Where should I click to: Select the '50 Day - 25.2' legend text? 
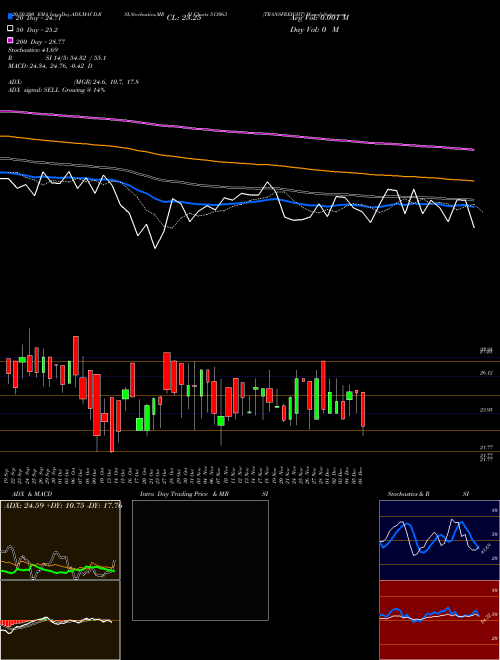click(x=37, y=30)
